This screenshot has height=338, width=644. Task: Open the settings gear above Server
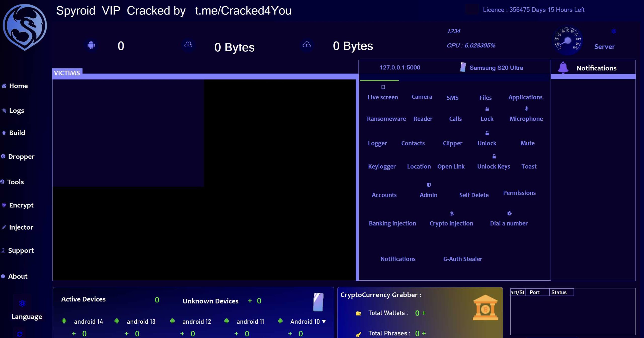(x=614, y=31)
